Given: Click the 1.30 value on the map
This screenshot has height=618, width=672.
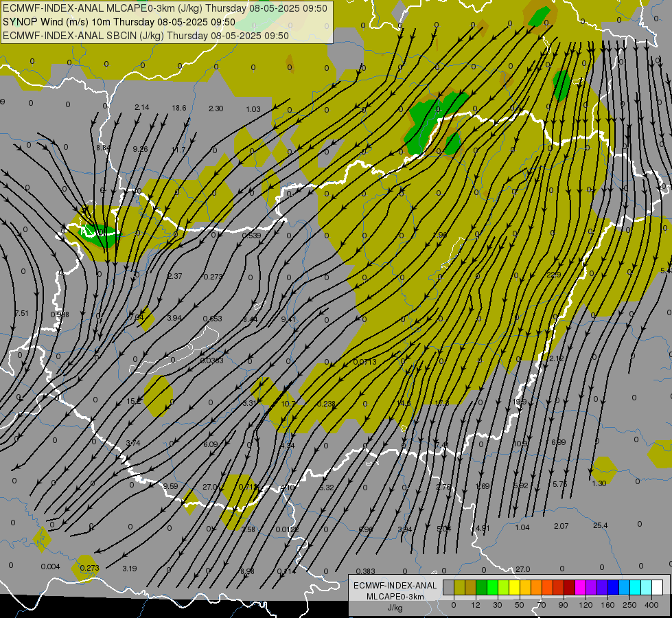Looking at the screenshot, I should coord(599,483).
